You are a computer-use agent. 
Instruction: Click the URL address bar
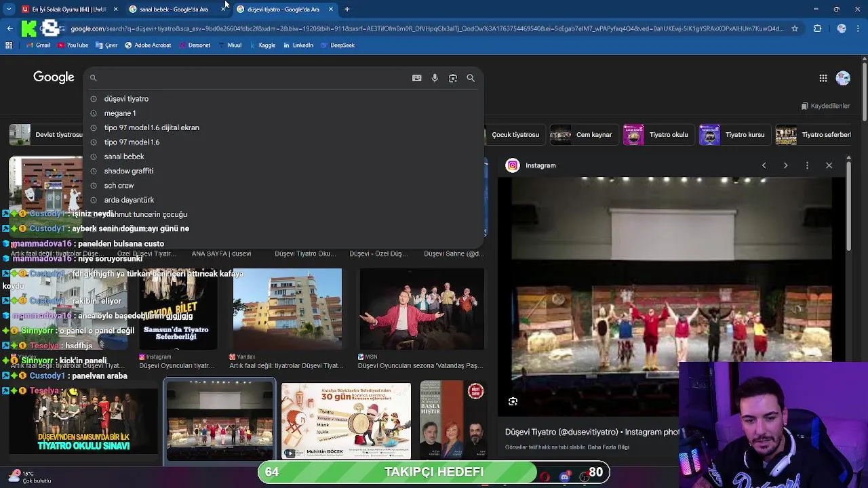click(427, 28)
